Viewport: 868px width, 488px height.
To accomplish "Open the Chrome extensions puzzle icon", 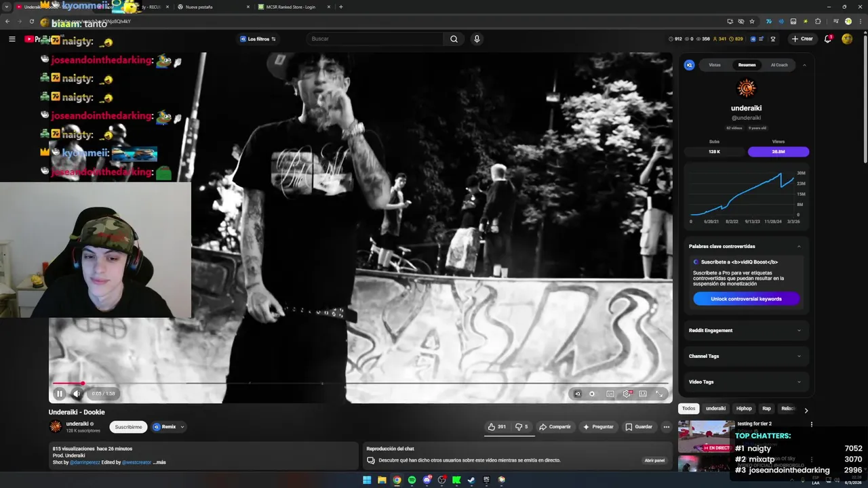I will click(x=818, y=21).
